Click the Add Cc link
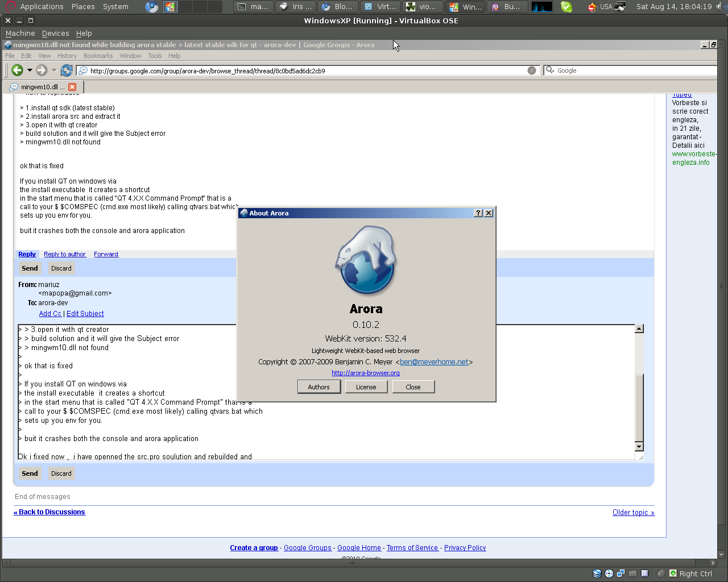This screenshot has height=582, width=728. tap(50, 314)
